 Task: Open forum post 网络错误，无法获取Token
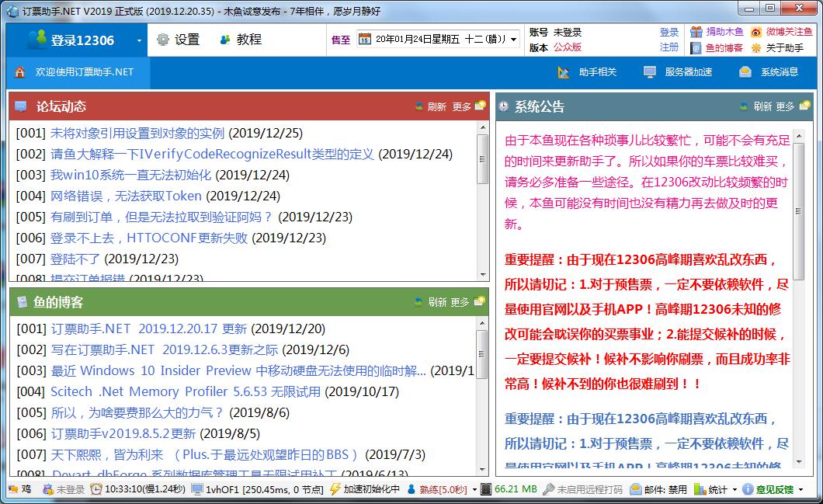[126, 196]
